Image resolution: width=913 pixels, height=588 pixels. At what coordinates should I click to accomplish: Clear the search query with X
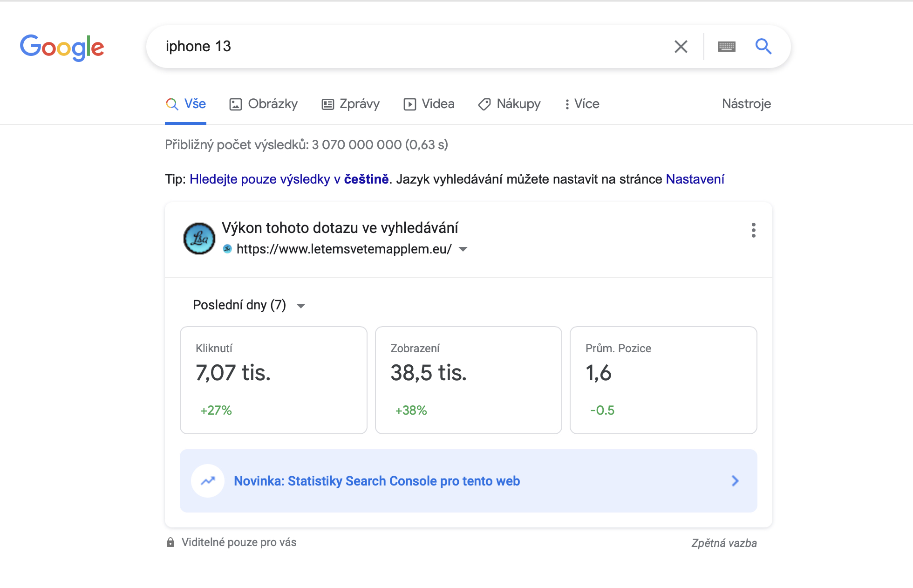tap(681, 47)
